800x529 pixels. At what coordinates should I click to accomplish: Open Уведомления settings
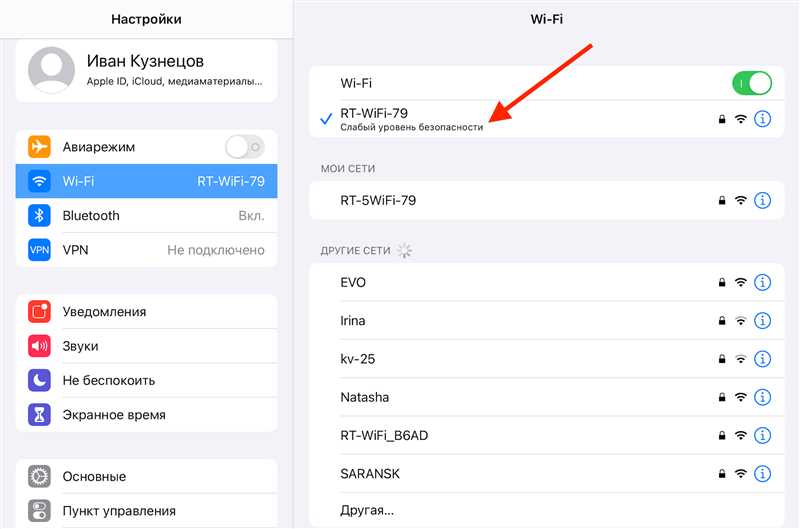[x=146, y=312]
